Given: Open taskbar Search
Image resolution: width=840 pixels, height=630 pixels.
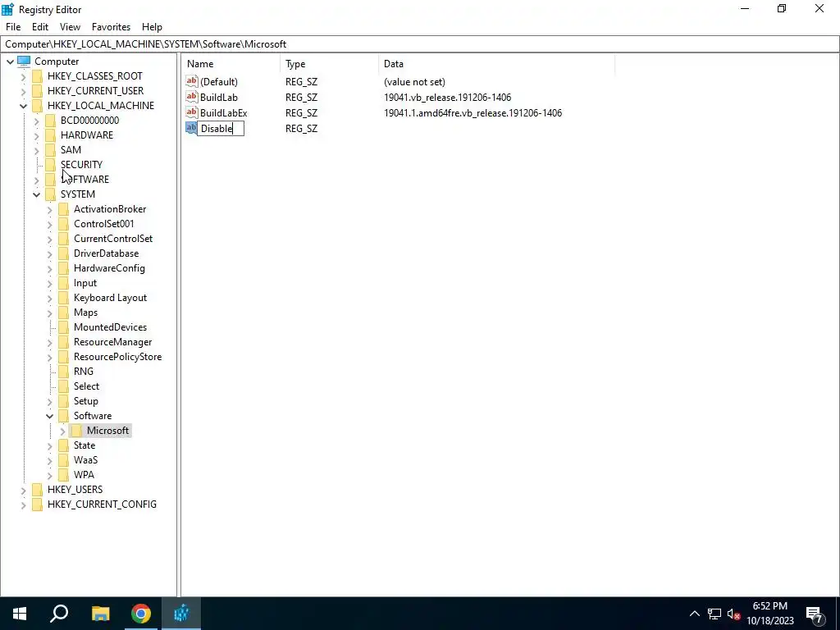Looking at the screenshot, I should click(x=59, y=614).
